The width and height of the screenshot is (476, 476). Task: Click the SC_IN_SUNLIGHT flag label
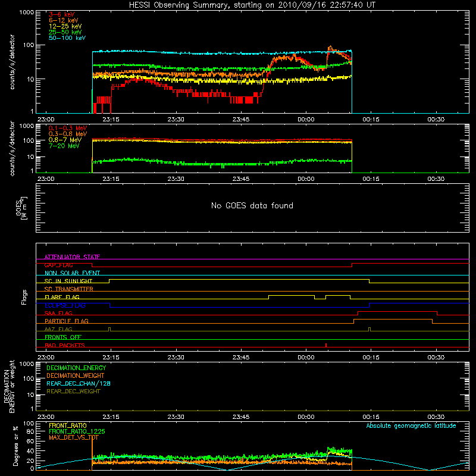68,281
